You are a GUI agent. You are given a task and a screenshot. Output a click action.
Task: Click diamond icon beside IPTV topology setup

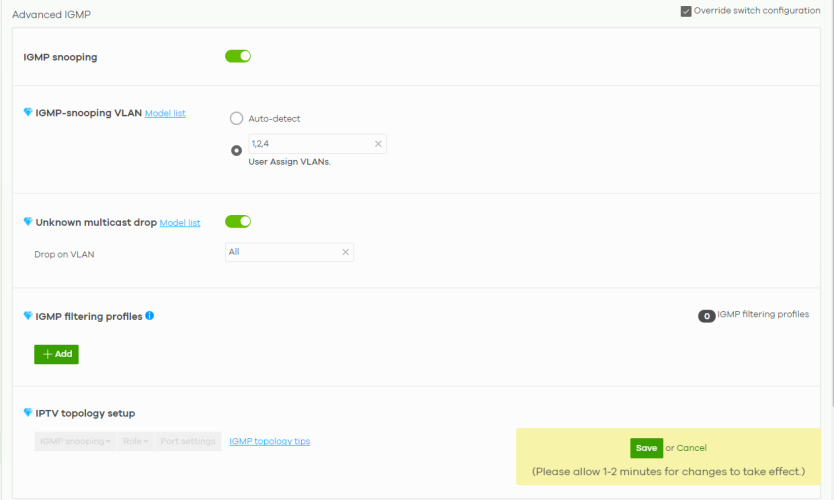tap(28, 413)
